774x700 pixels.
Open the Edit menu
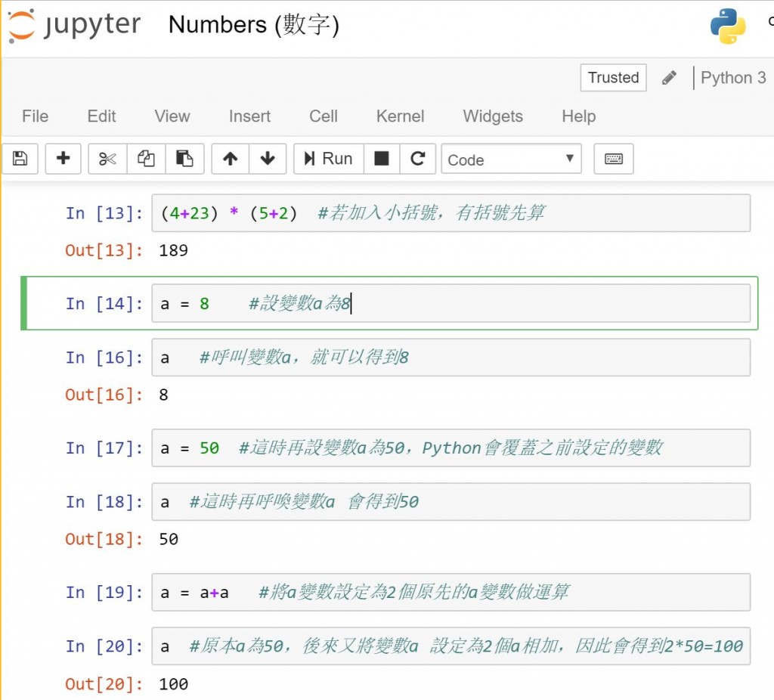pyautogui.click(x=101, y=116)
